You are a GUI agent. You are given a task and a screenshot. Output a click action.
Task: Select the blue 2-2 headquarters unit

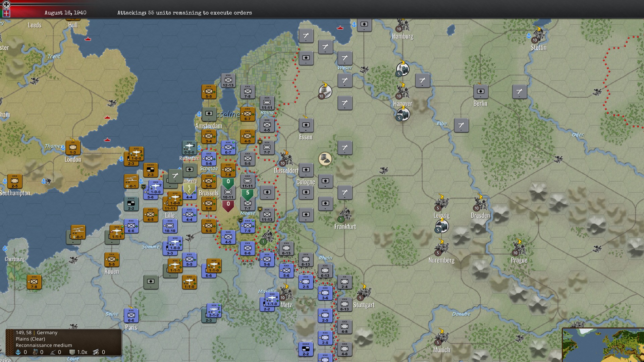coord(306,349)
